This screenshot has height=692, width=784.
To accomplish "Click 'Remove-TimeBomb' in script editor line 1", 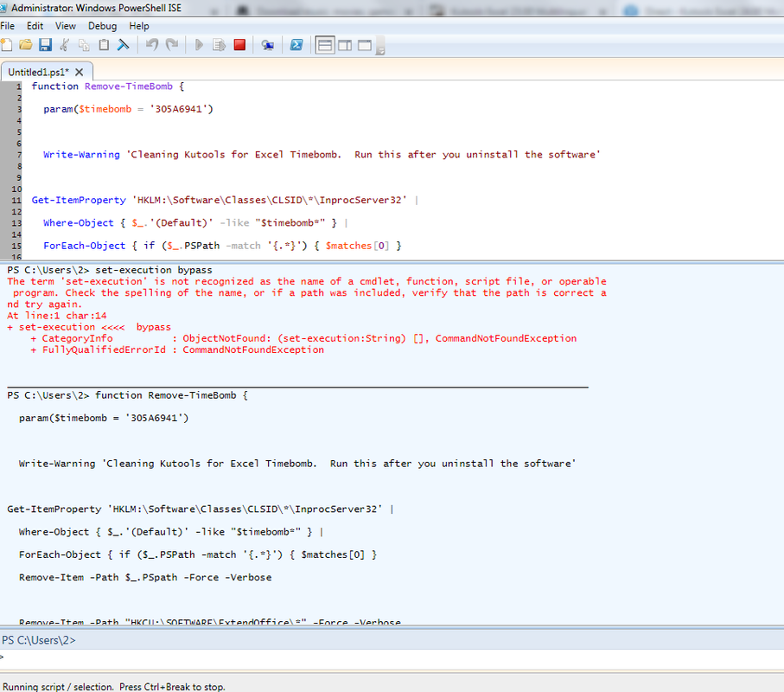I will 129,86.
